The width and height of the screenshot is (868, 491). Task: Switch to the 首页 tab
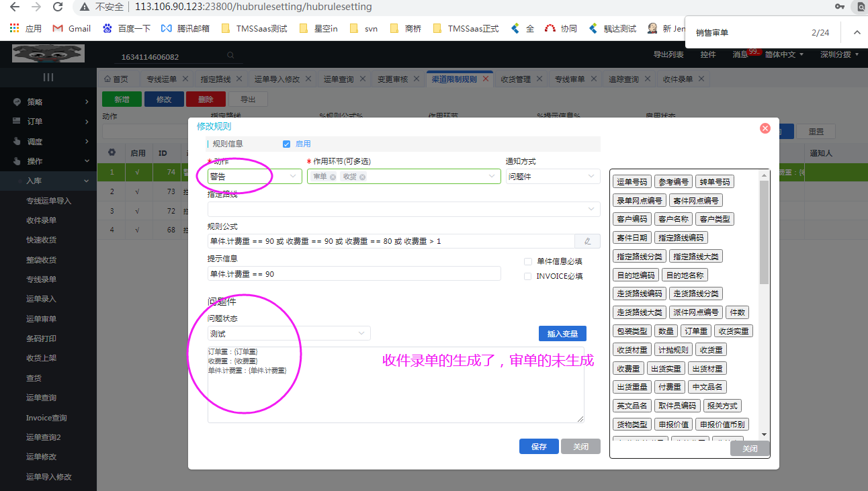click(116, 79)
